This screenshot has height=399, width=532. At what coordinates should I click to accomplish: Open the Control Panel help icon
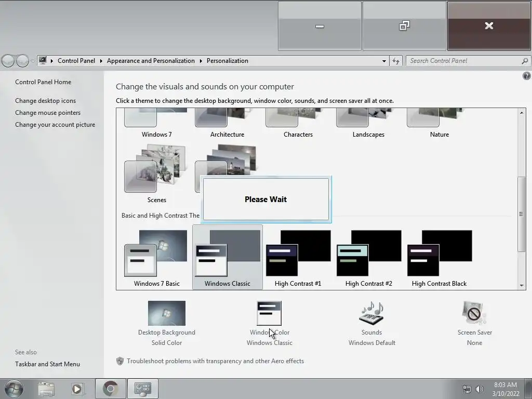coord(526,76)
